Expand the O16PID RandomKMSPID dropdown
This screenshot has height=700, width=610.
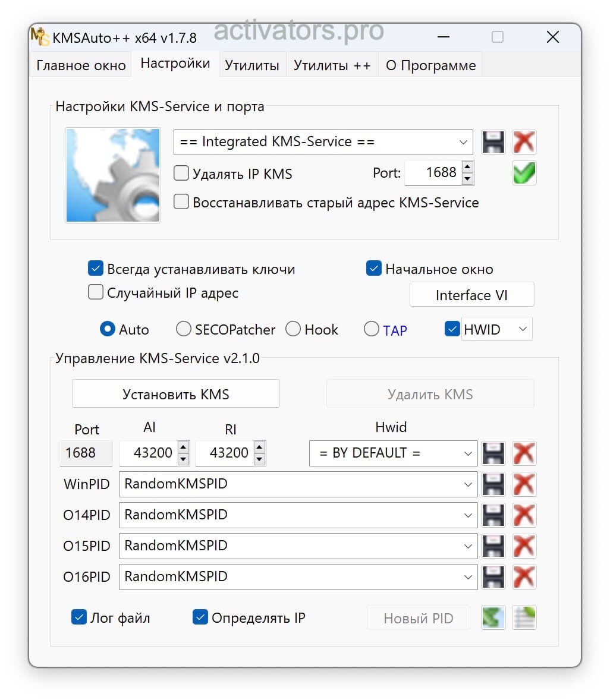(x=298, y=576)
